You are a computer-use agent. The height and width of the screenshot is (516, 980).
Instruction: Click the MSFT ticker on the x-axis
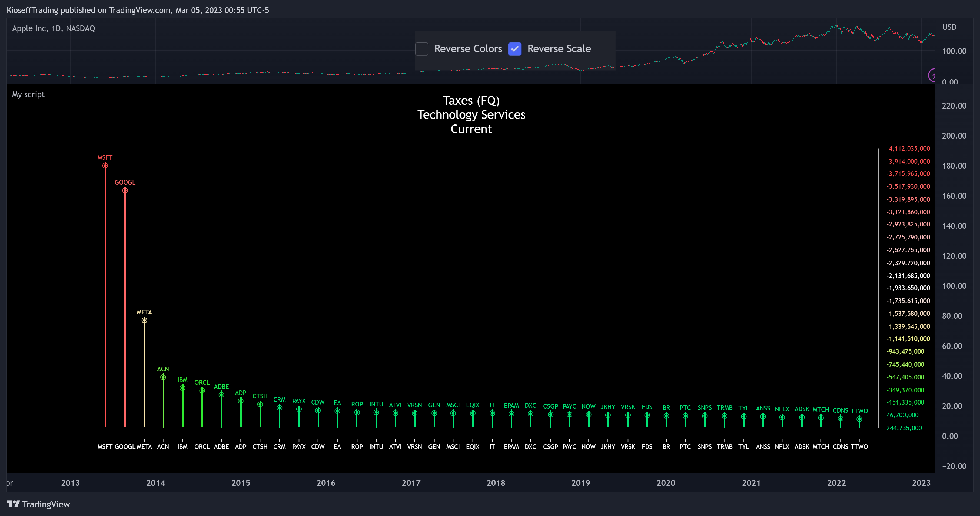pyautogui.click(x=105, y=447)
